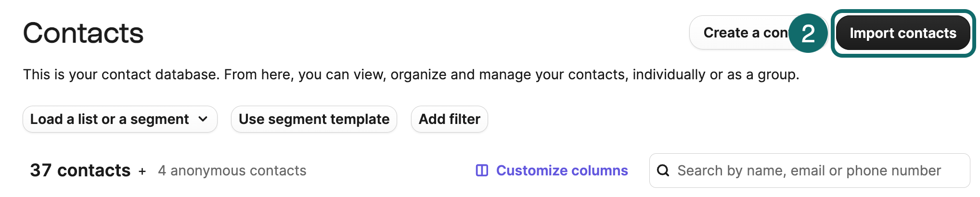Choose Use segment template

point(314,119)
